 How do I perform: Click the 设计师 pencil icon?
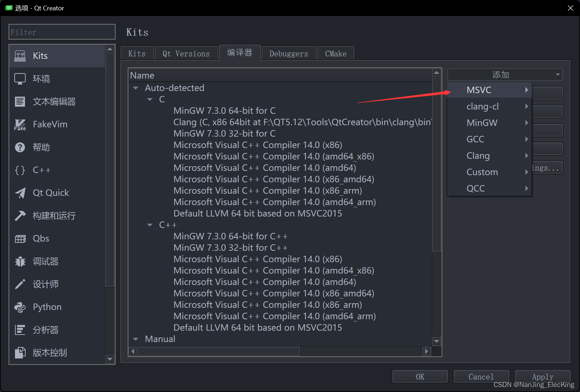[x=20, y=284]
